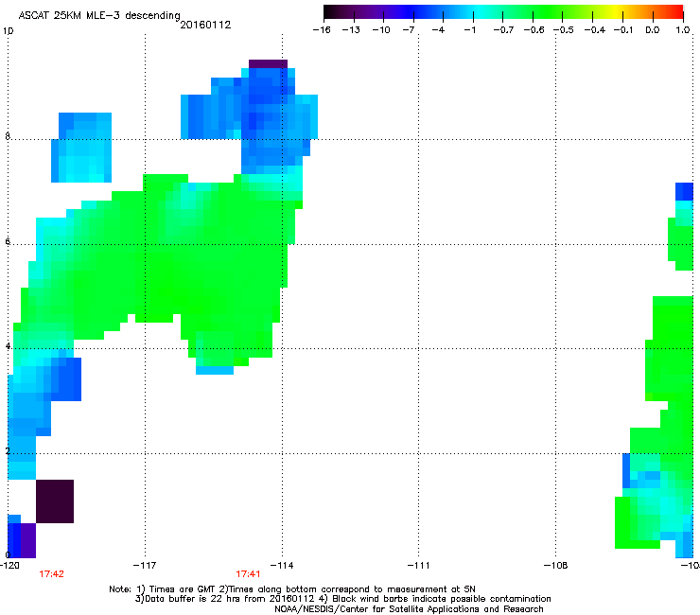Click the isolated light-blue patch near latitude 8
700x615 pixels.
[x=81, y=148]
